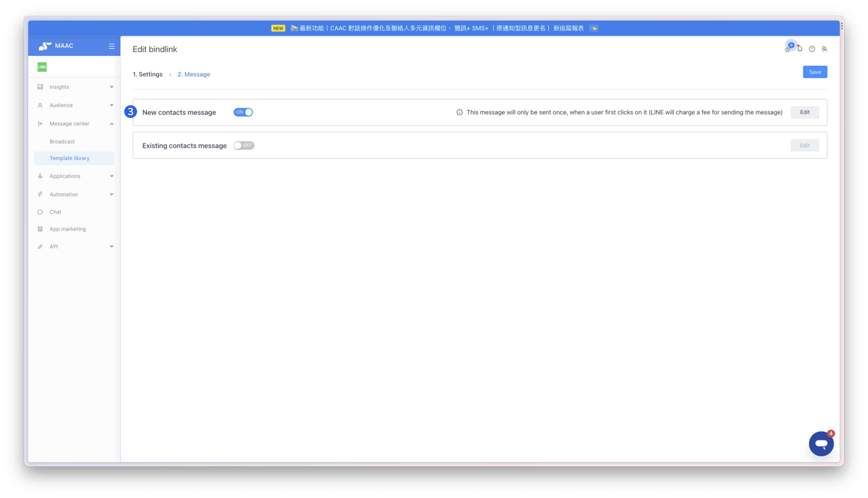Collapse the sidebar with hamburger icon
The width and height of the screenshot is (868, 498).
111,46
